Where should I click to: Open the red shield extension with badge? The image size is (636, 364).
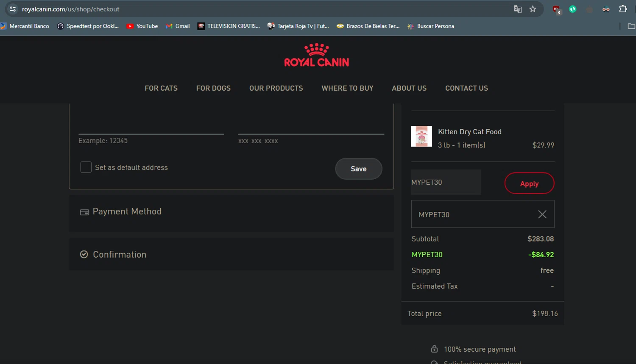[556, 9]
